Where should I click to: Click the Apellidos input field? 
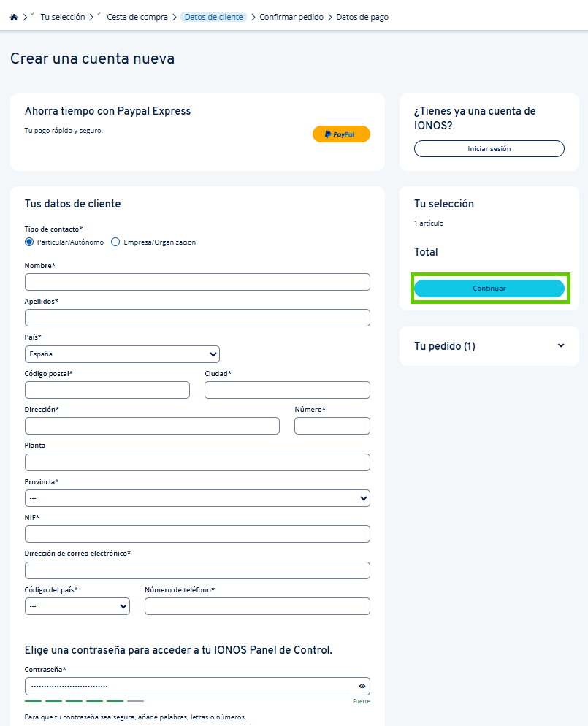[x=197, y=317]
